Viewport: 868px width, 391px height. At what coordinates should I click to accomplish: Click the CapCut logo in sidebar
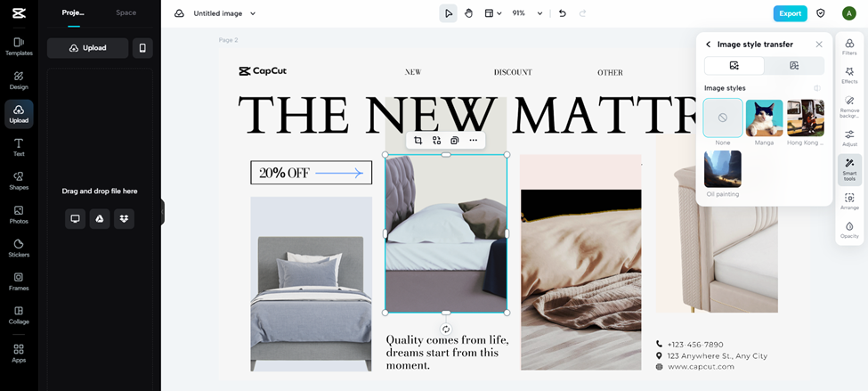click(19, 13)
